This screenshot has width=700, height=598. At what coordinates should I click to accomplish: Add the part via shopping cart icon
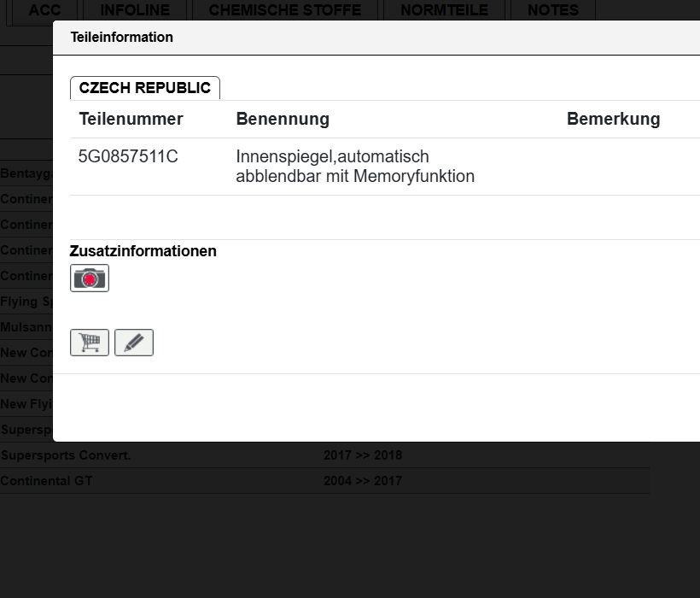tap(90, 343)
